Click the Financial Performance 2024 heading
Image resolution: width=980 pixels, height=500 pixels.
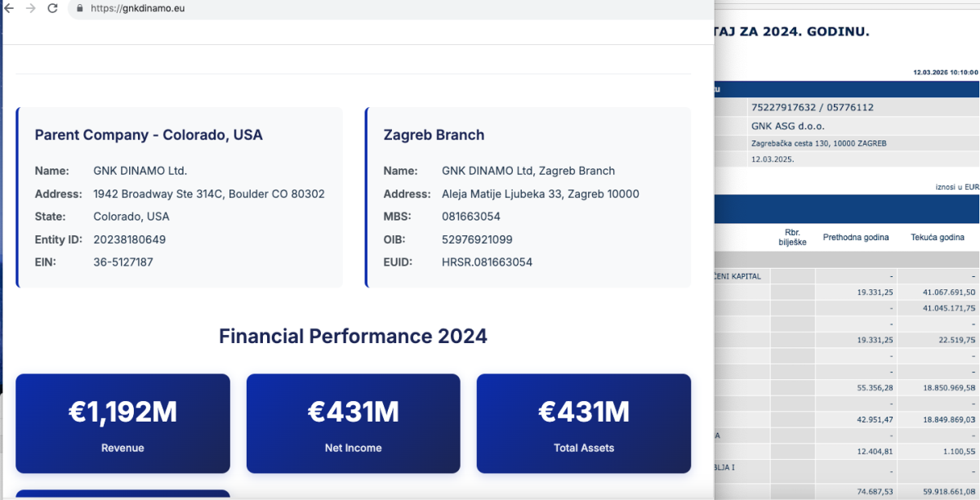tap(353, 336)
